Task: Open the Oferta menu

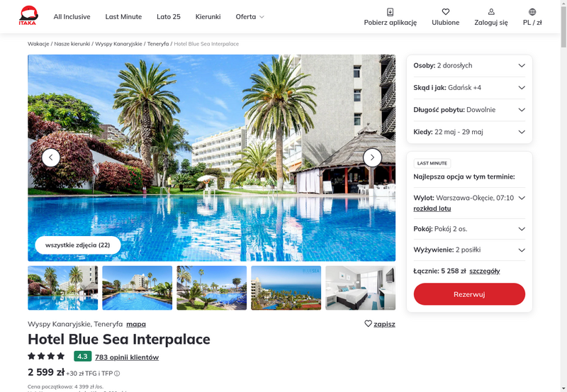Action: [x=249, y=16]
